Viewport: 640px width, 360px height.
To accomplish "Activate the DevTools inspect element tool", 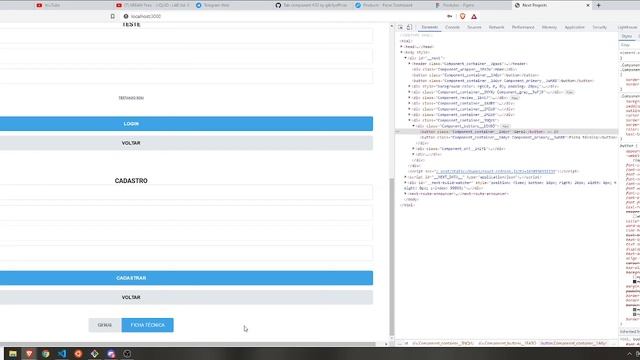I will click(x=400, y=27).
